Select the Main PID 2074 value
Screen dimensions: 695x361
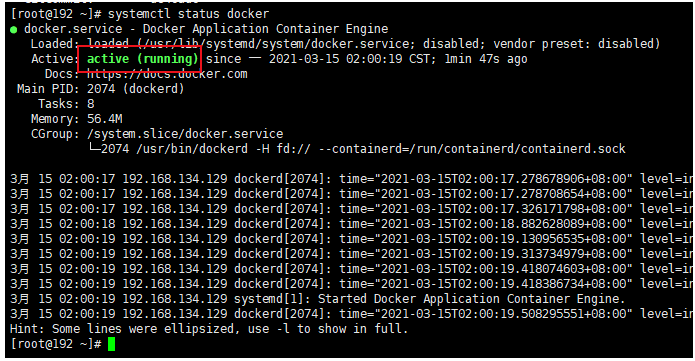(x=136, y=89)
